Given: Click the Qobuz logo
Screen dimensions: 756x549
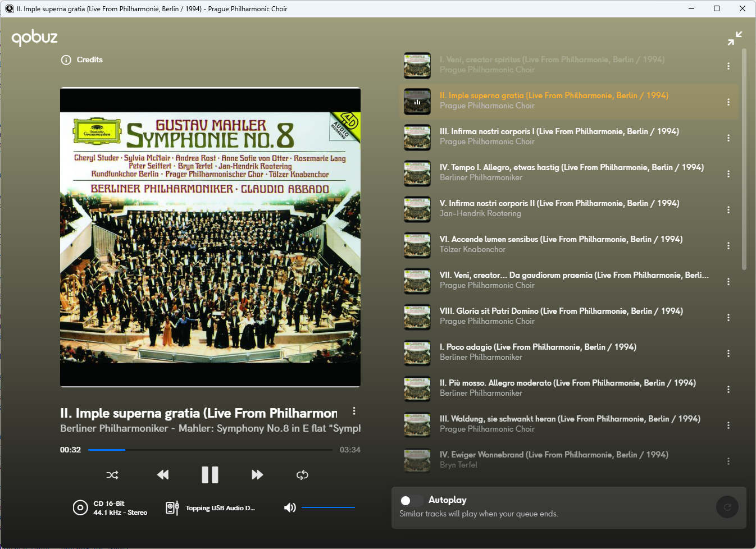Looking at the screenshot, I should pyautogui.click(x=35, y=38).
